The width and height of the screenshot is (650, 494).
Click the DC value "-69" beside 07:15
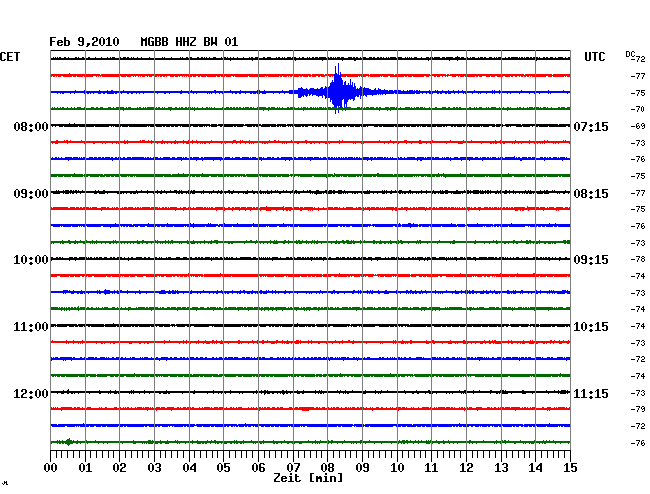[638, 126]
